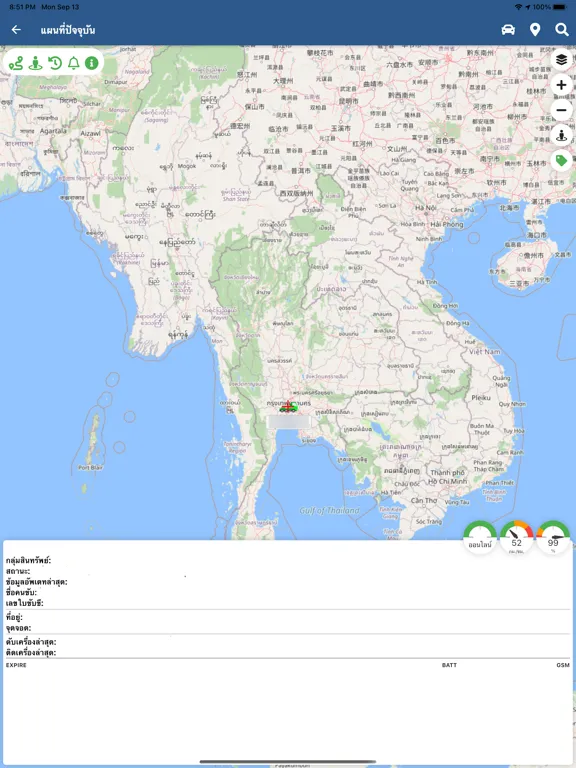Tap the กลุ่มสินทรัพย์ label
This screenshot has height=768, width=576.
pyautogui.click(x=28, y=560)
